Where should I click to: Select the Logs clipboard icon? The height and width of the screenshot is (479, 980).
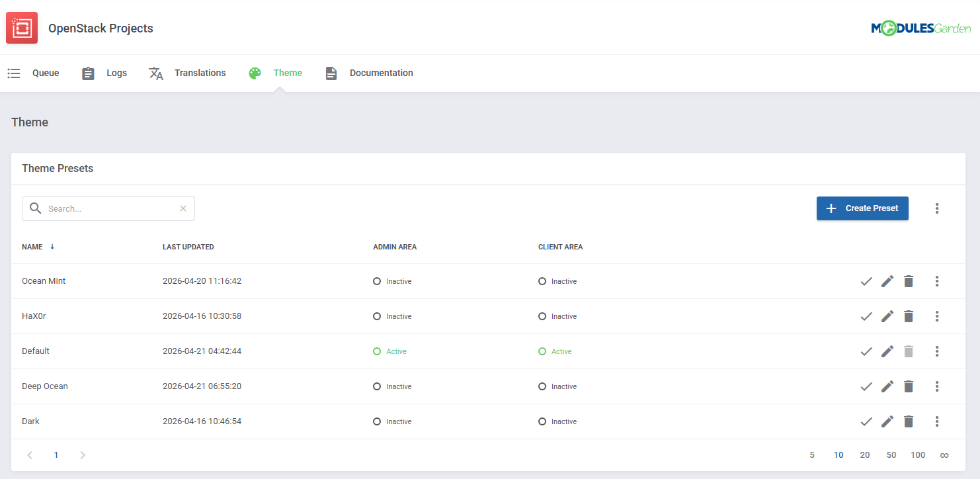[88, 73]
